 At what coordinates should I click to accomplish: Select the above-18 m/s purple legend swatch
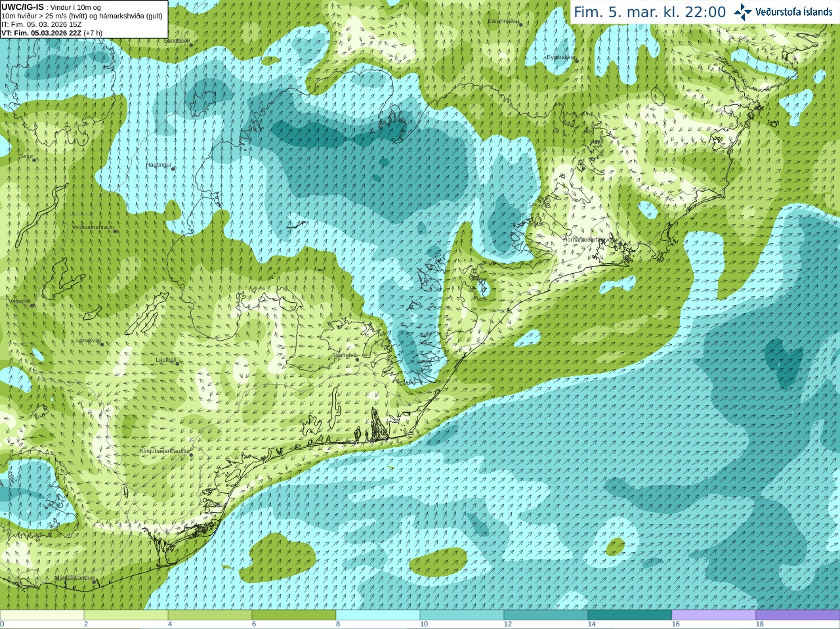click(798, 615)
